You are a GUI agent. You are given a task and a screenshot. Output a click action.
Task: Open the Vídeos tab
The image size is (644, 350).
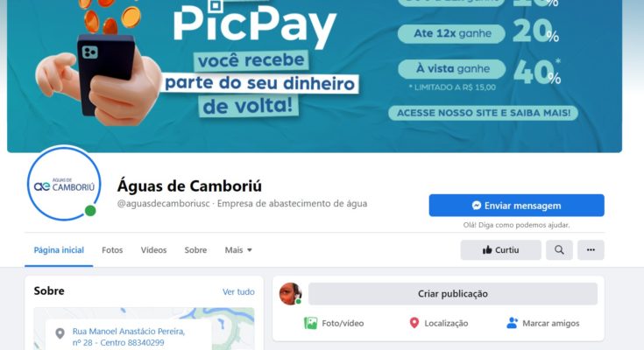click(x=153, y=250)
